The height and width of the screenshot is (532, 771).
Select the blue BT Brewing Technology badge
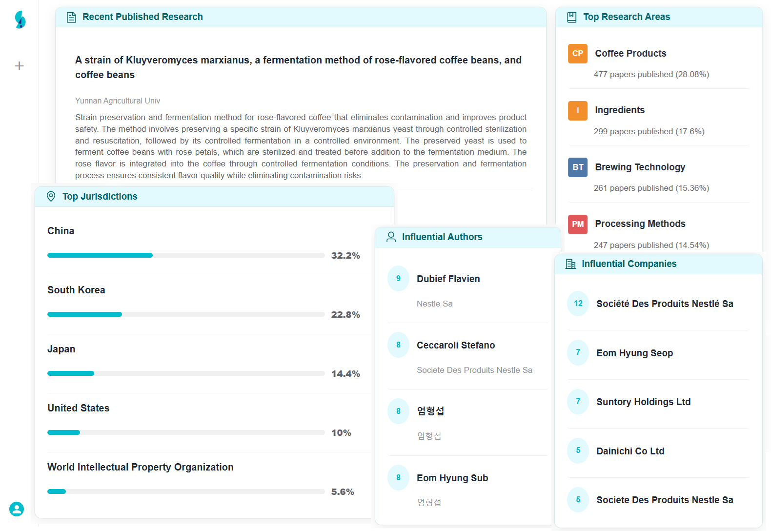click(577, 167)
